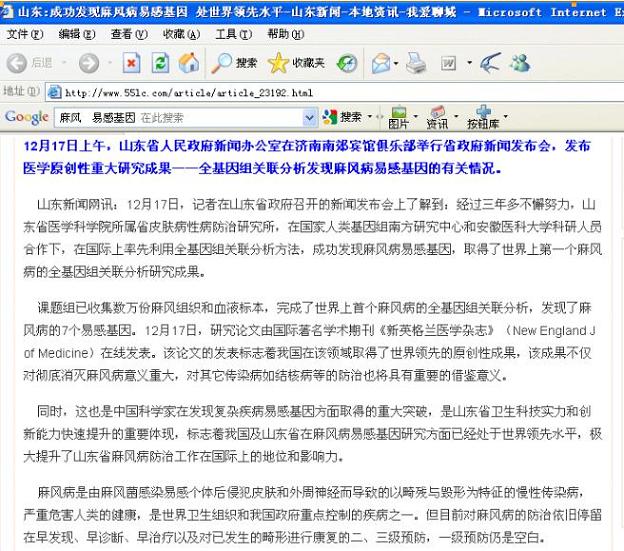Open the 查看(V) menu
The height and width of the screenshot is (551, 624).
click(129, 35)
